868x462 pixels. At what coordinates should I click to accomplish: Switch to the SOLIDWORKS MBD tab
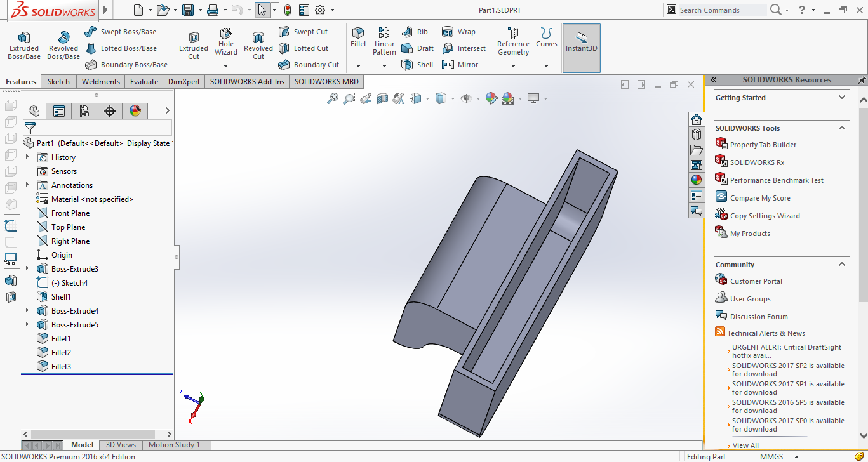pos(326,82)
